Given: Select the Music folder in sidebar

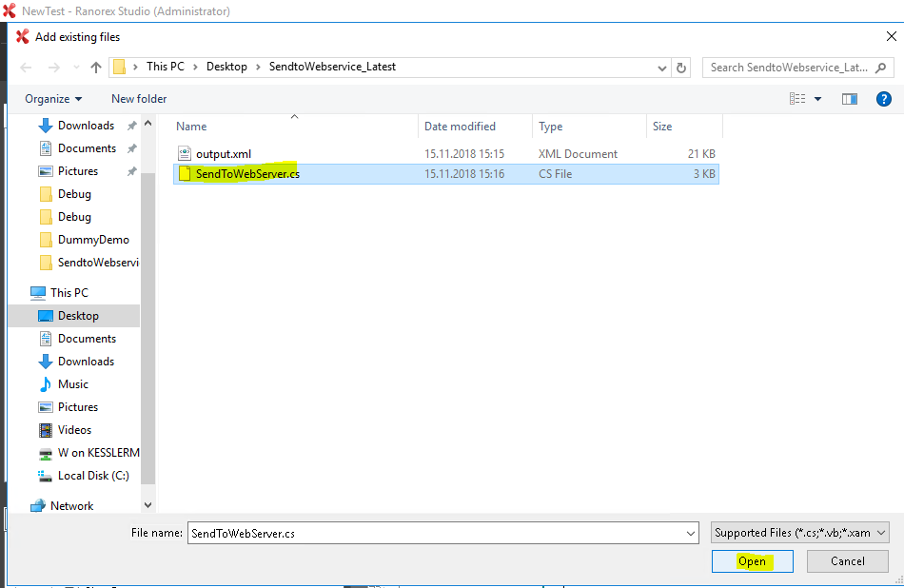Looking at the screenshot, I should (x=73, y=384).
